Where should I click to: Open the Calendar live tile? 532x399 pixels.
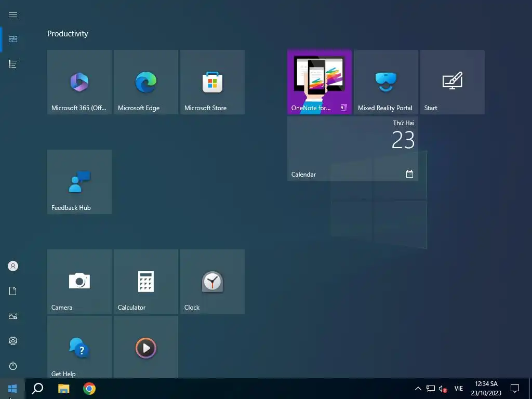pyautogui.click(x=353, y=149)
